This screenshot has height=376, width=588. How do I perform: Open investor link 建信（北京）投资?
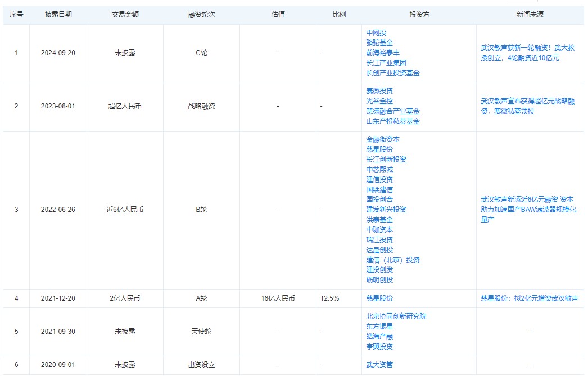coord(393,260)
